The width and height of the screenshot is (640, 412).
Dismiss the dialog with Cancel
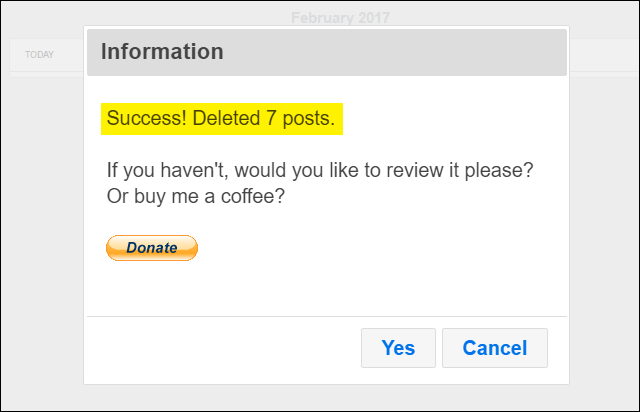(495, 348)
